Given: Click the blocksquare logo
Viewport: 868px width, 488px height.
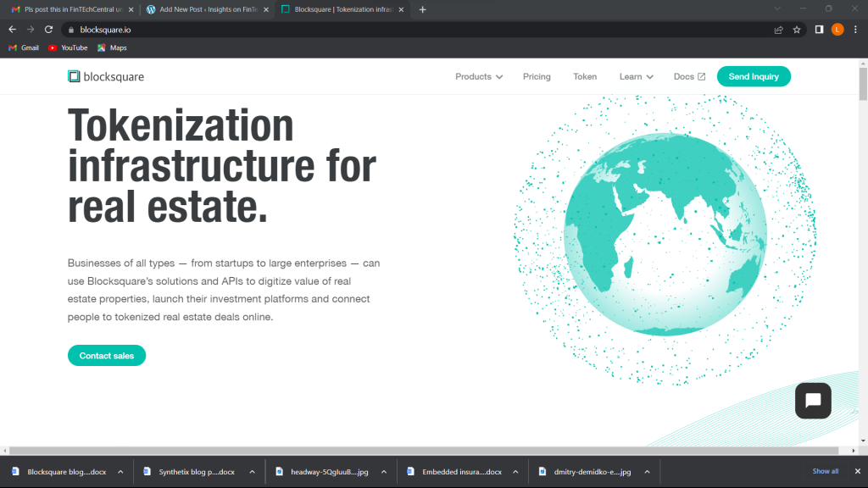Looking at the screenshot, I should (106, 76).
